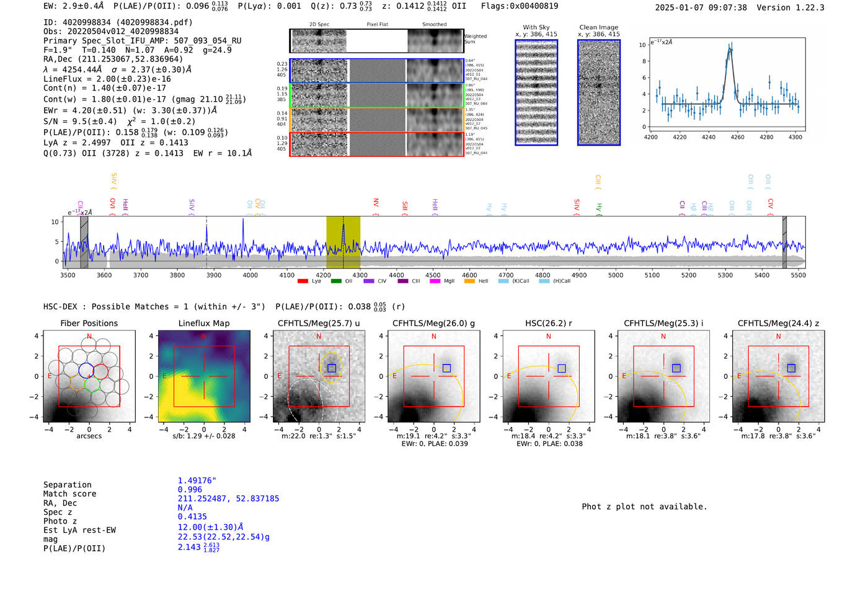Click the Smoothed column header
868x591 pixels.
[x=434, y=24]
